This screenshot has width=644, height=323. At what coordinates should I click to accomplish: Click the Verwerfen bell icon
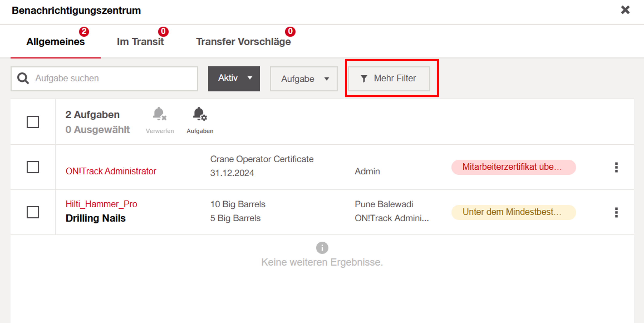tap(159, 114)
